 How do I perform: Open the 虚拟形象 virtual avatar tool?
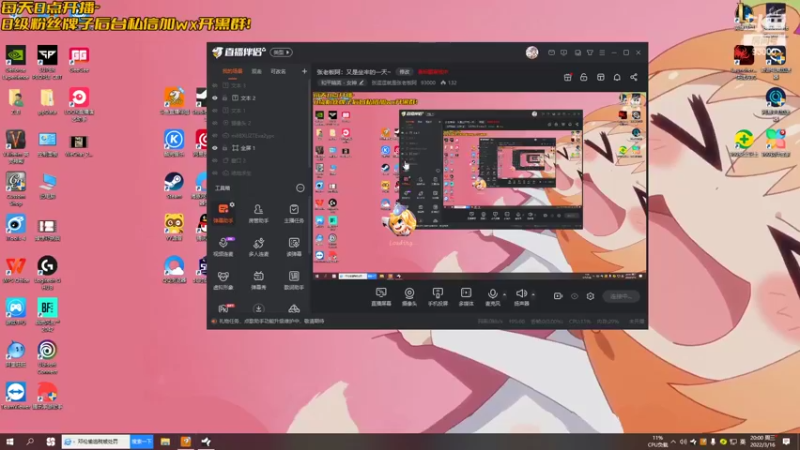[x=223, y=280]
